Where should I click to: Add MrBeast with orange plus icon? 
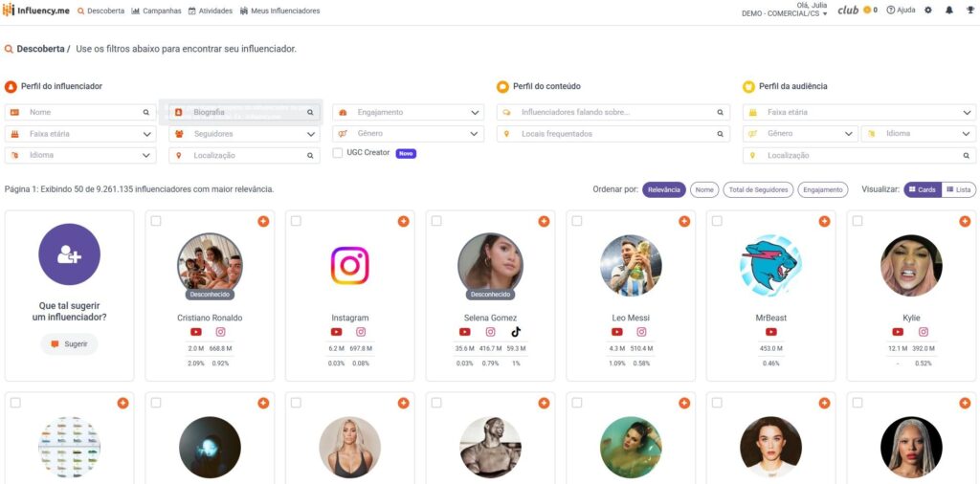point(824,221)
